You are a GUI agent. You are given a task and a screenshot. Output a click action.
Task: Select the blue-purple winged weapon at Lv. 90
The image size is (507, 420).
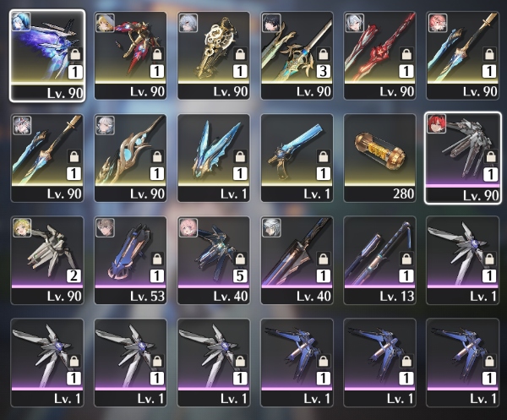[47, 56]
